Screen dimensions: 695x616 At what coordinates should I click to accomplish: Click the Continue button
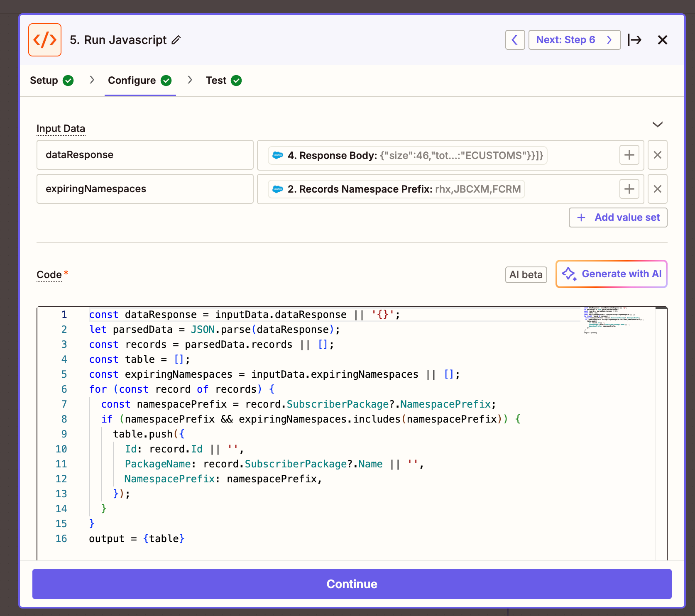[352, 584]
